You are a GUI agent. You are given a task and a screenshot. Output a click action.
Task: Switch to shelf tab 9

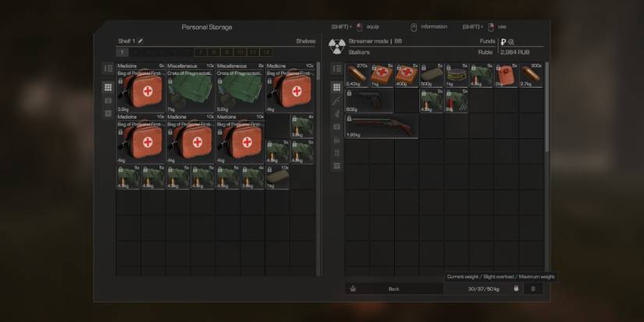click(x=227, y=52)
